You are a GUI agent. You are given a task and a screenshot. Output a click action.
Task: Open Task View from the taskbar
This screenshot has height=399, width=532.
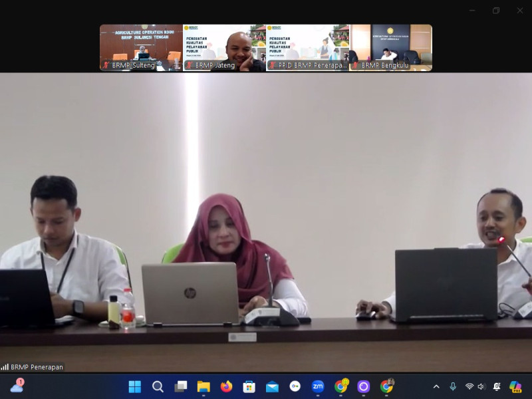point(180,386)
